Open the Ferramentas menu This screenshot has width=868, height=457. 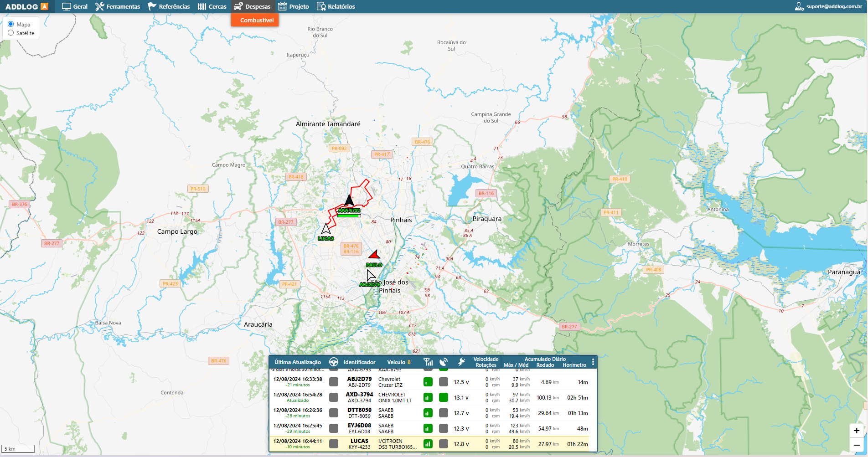tap(118, 6)
